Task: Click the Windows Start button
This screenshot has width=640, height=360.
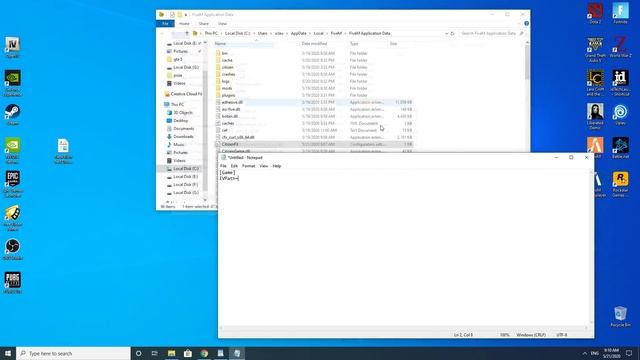Action: [x=8, y=353]
